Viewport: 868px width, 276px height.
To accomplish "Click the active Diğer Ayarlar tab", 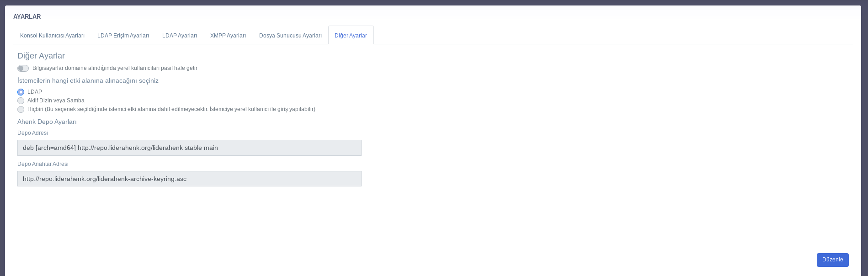I will (x=351, y=36).
